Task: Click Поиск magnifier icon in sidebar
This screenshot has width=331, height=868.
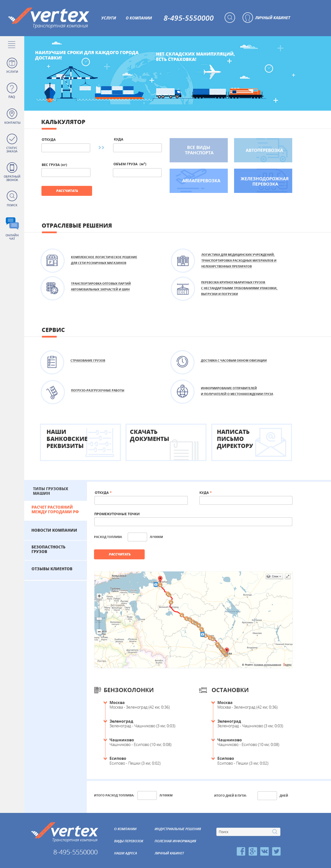Action: point(12,196)
